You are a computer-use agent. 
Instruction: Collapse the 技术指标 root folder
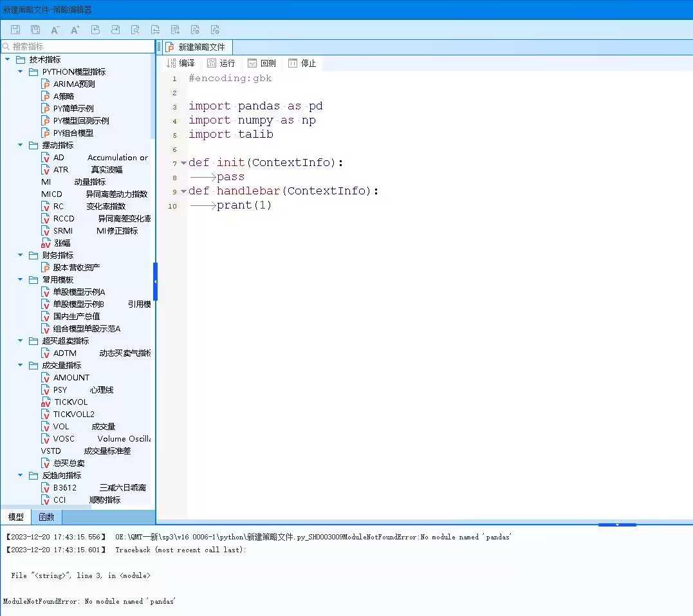8,59
